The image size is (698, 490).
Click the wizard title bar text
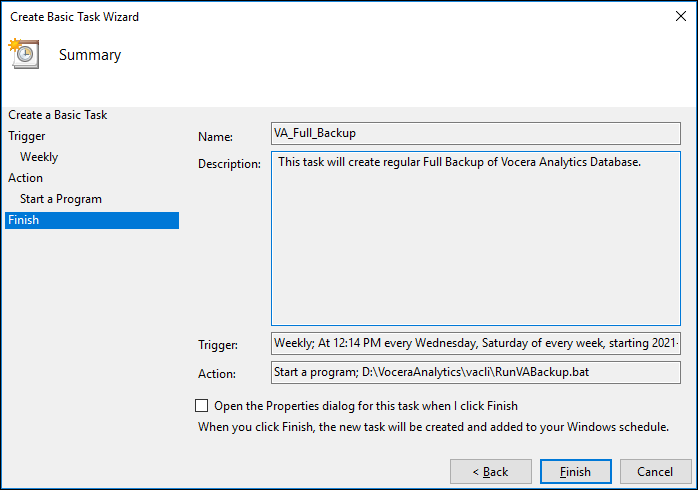[x=74, y=17]
